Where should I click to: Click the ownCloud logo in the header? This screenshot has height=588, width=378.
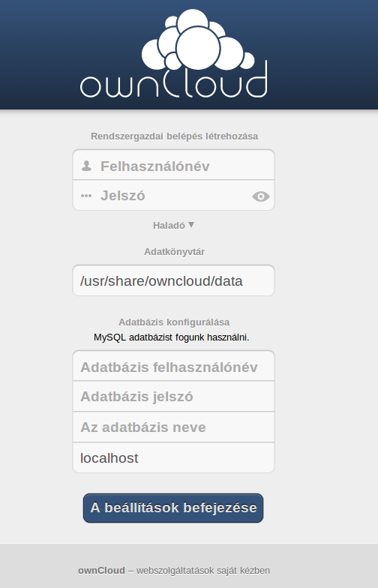tap(174, 54)
